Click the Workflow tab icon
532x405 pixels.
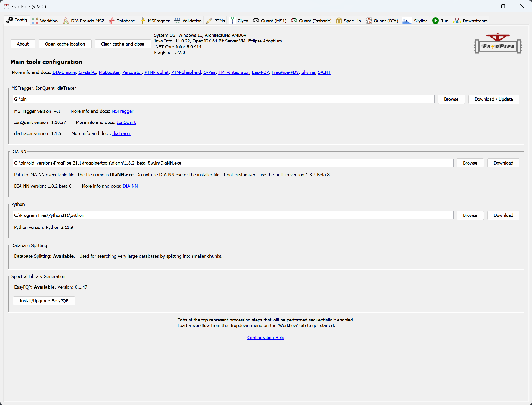tap(35, 21)
